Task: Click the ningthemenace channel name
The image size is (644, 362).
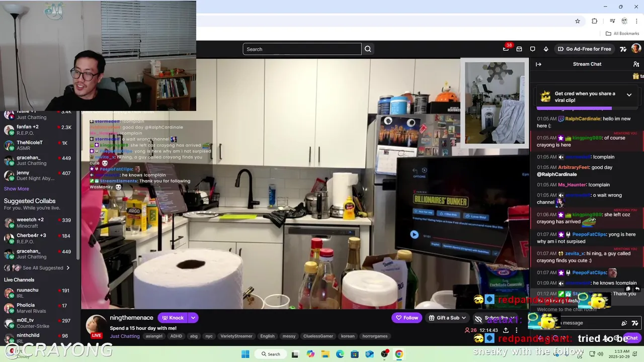Action: (131, 318)
